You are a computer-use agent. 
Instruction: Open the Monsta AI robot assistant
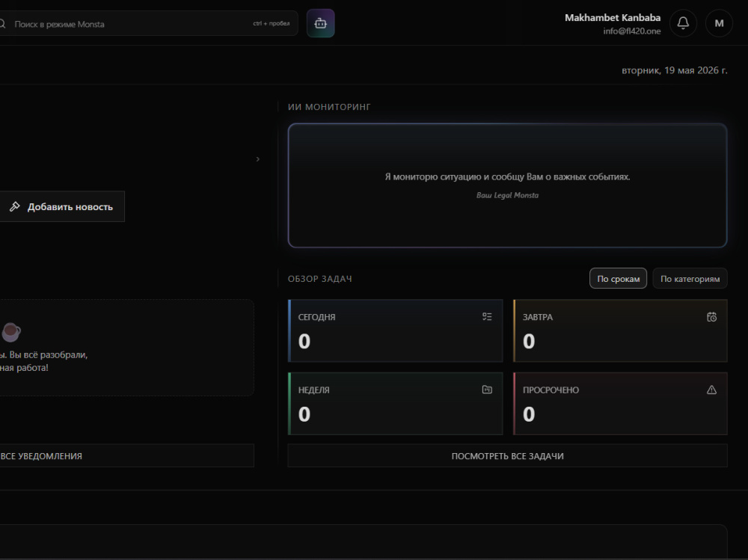[321, 23]
